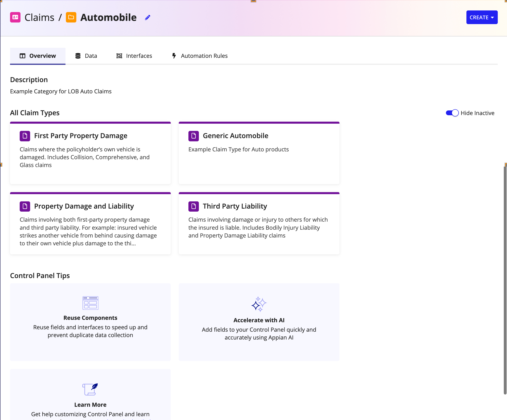
Task: Click the Reuse Components tip heading
Action: (x=90, y=318)
